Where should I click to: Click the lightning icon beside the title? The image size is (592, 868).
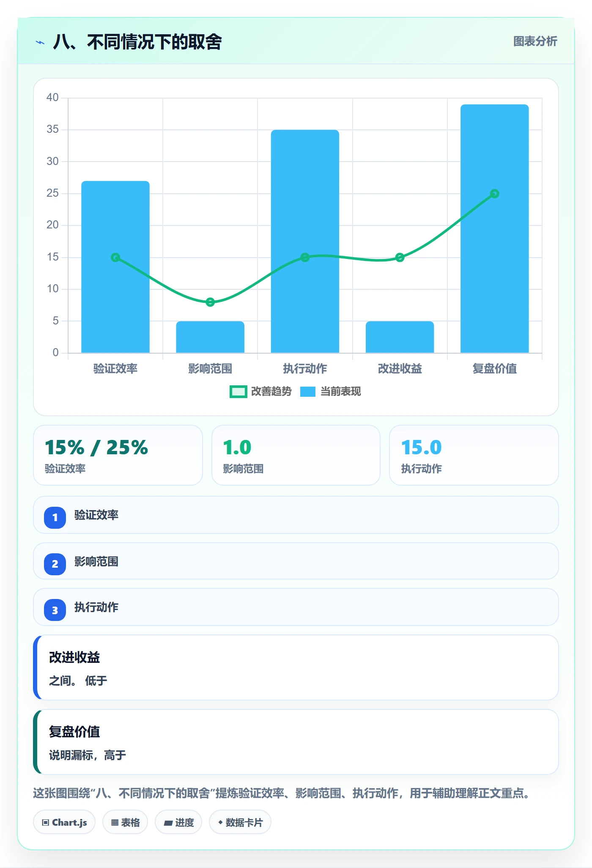[40, 42]
